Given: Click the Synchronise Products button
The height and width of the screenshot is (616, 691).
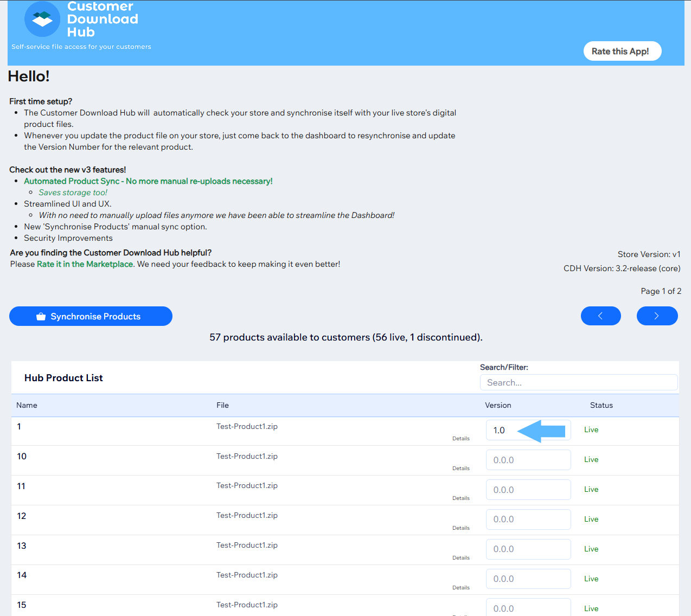Looking at the screenshot, I should pyautogui.click(x=91, y=316).
